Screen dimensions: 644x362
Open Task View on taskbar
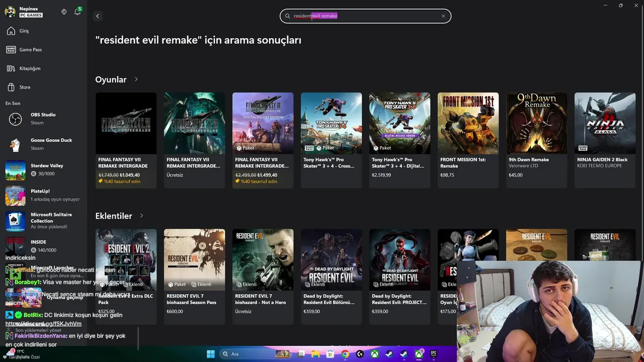point(301,354)
